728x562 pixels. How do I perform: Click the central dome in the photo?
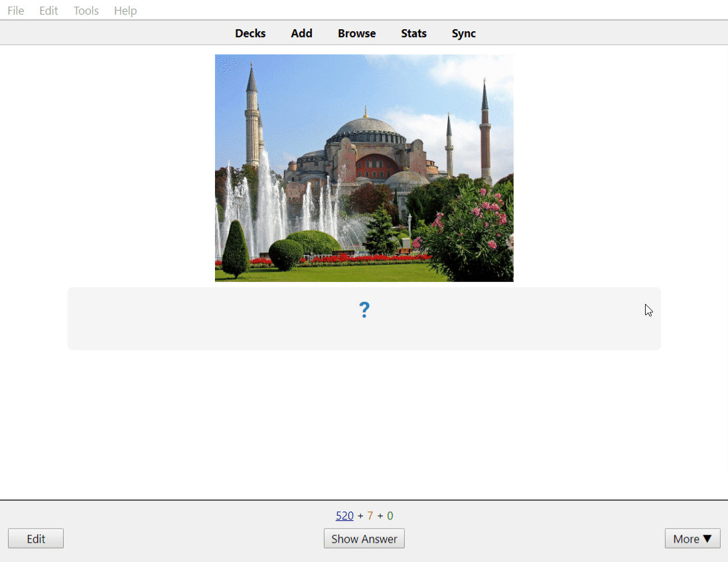click(x=366, y=127)
